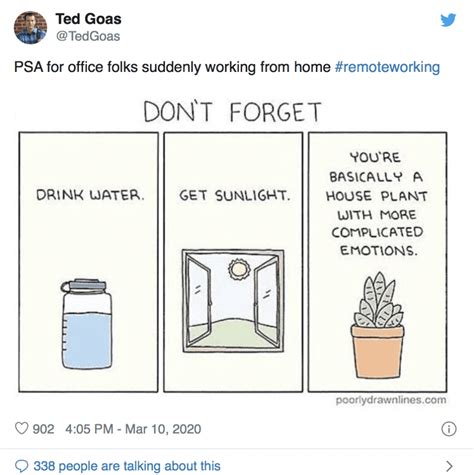Open the Ted Goas display name
The width and height of the screenshot is (474, 475).
click(88, 19)
